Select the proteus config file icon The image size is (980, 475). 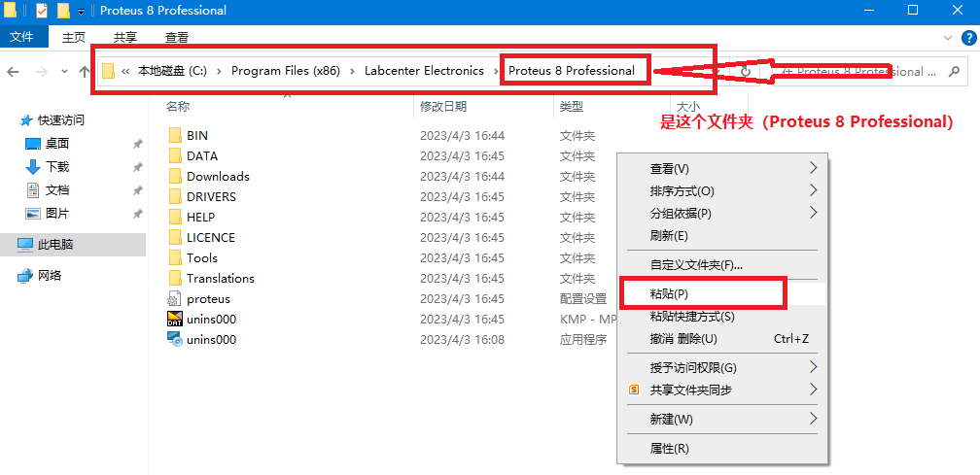(x=175, y=299)
